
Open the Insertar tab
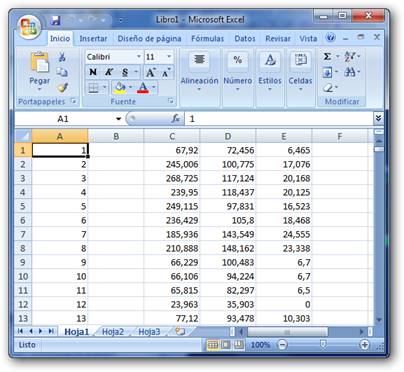93,39
